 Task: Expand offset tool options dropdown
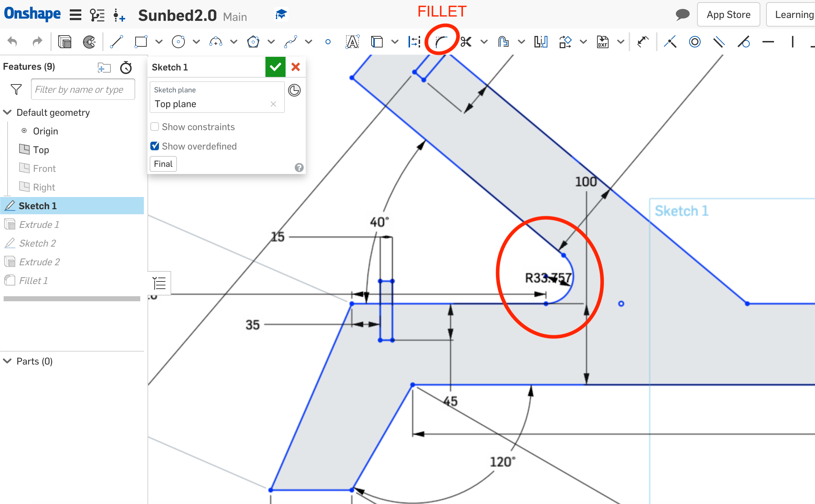522,42
